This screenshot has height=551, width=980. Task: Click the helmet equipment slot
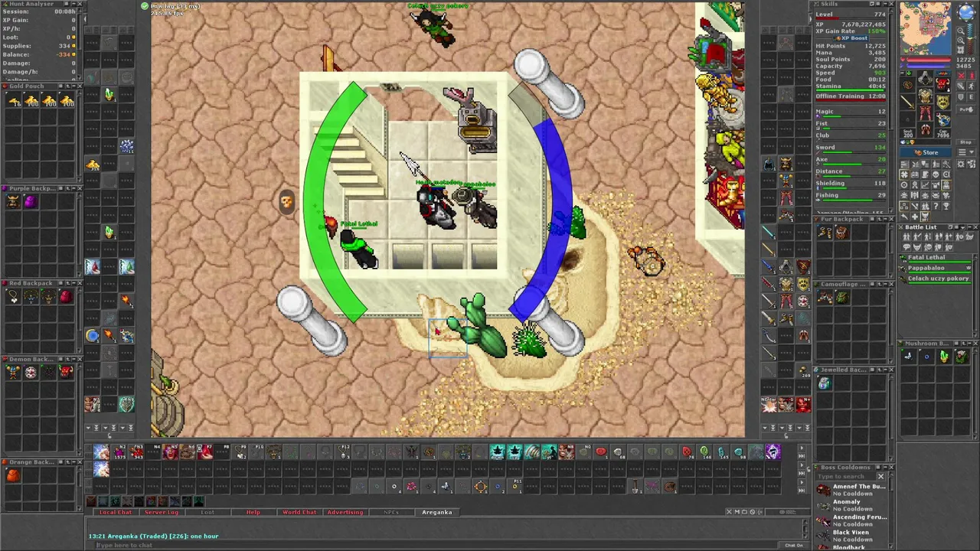(x=925, y=78)
